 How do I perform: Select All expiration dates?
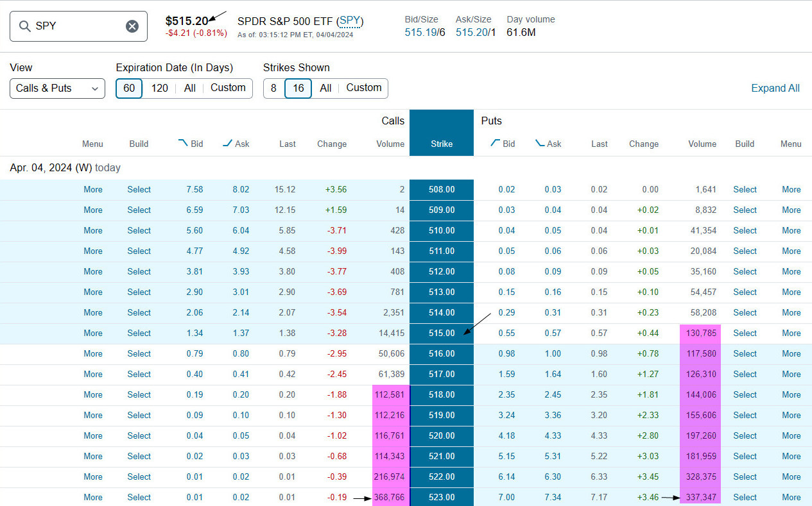(x=189, y=89)
